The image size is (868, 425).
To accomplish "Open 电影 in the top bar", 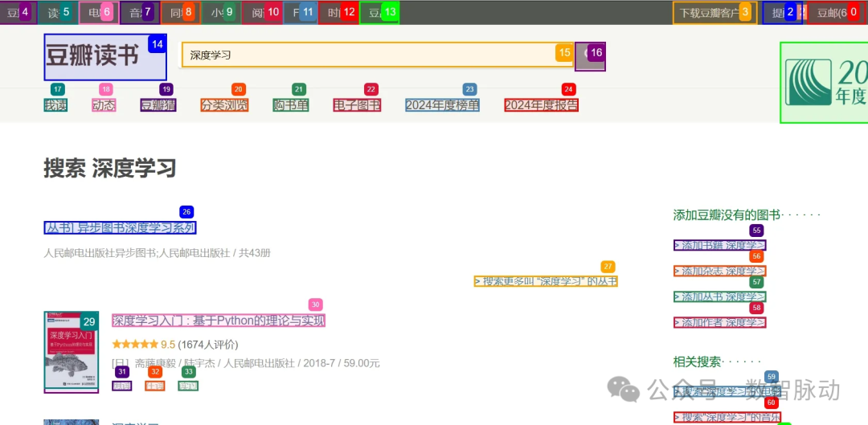I will [99, 13].
